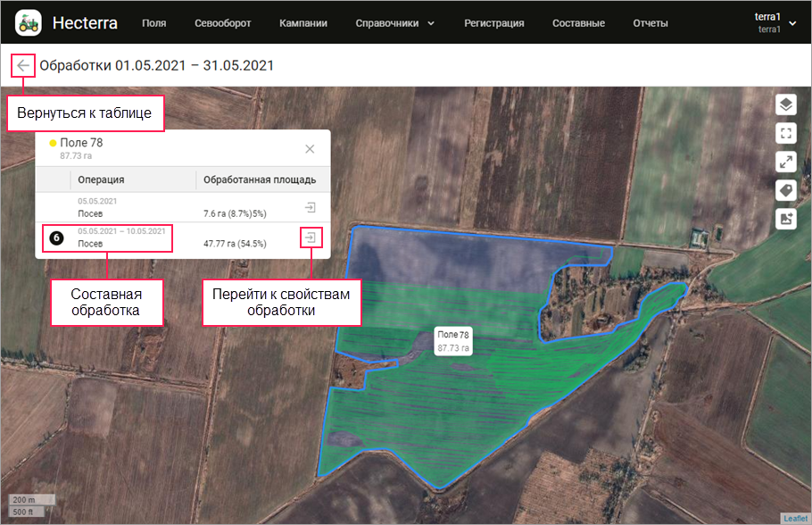Open the map layers selector

pos(785,104)
